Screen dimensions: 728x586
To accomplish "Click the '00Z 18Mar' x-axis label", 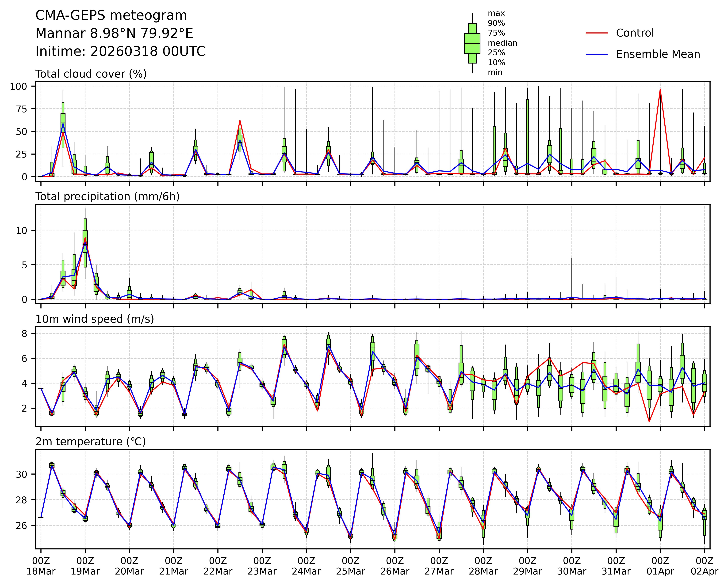I will pos(41,566).
